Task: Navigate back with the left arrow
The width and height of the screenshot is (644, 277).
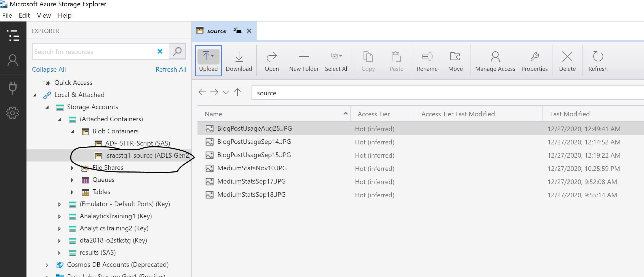Action: tap(202, 92)
